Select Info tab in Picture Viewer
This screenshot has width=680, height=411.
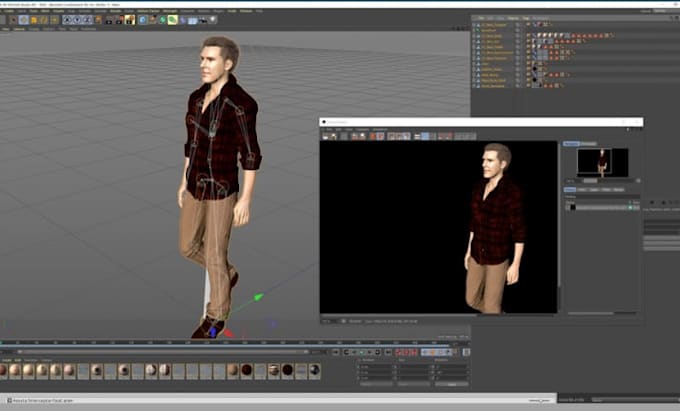point(582,190)
